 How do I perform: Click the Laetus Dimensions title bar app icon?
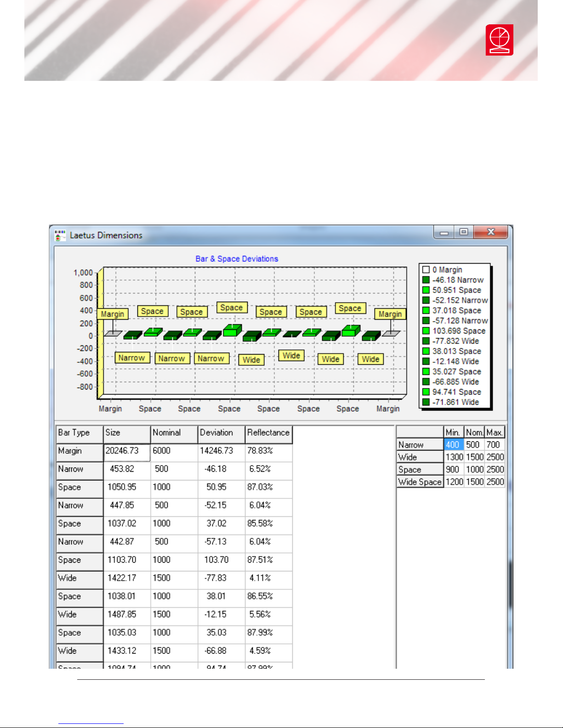[60, 236]
